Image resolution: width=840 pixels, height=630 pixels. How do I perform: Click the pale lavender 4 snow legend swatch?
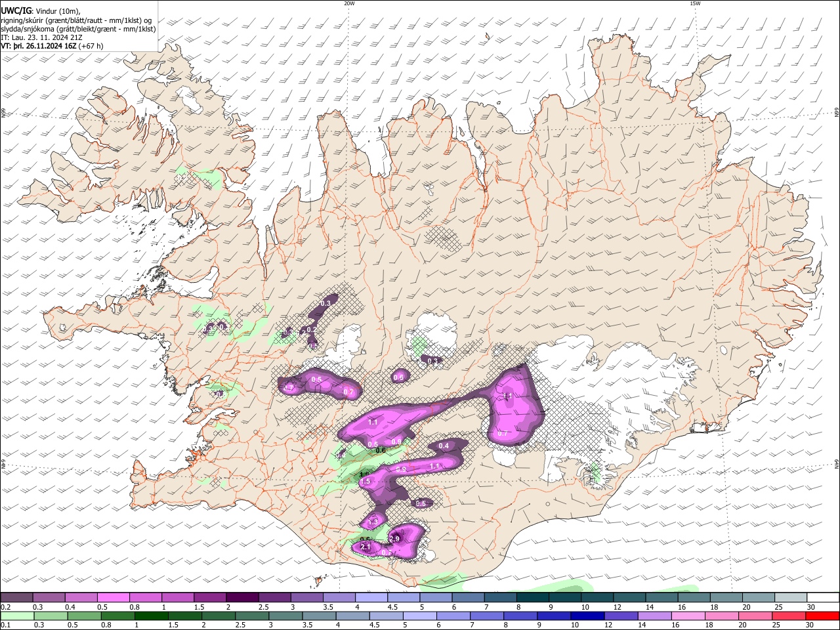coord(371,597)
